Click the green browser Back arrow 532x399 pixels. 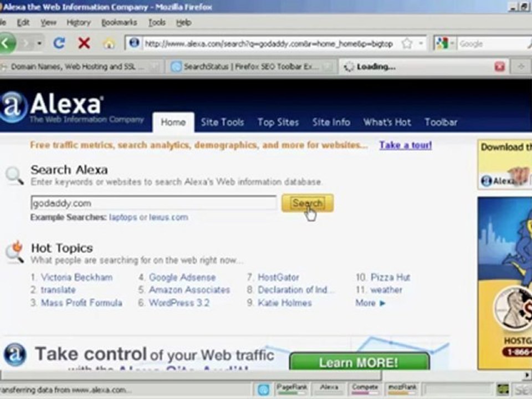(7, 43)
